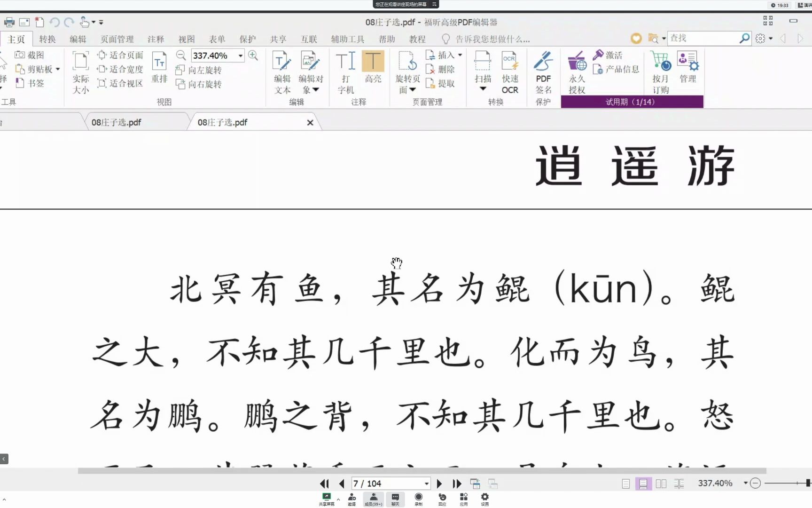Open the Insert (插入) dropdown
Screen dimensions: 812x508
click(x=460, y=55)
